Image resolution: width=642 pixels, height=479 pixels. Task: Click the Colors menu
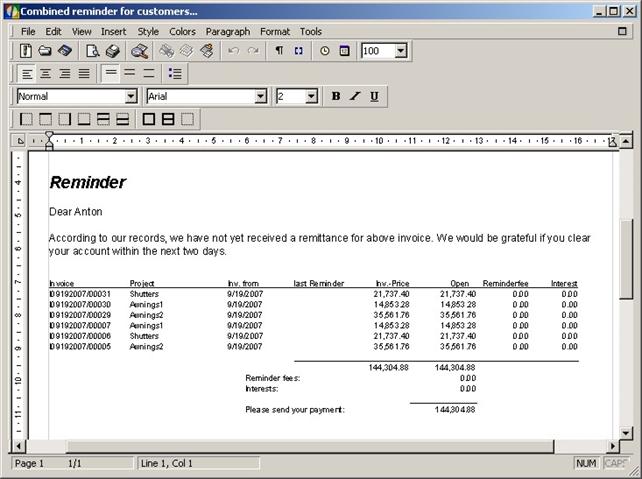182,31
